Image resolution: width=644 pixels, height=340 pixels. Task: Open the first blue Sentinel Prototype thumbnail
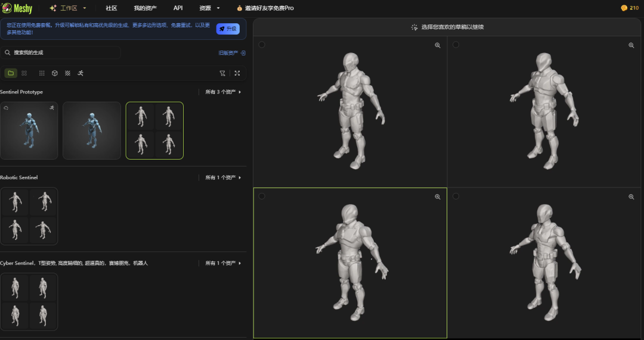[x=29, y=130]
